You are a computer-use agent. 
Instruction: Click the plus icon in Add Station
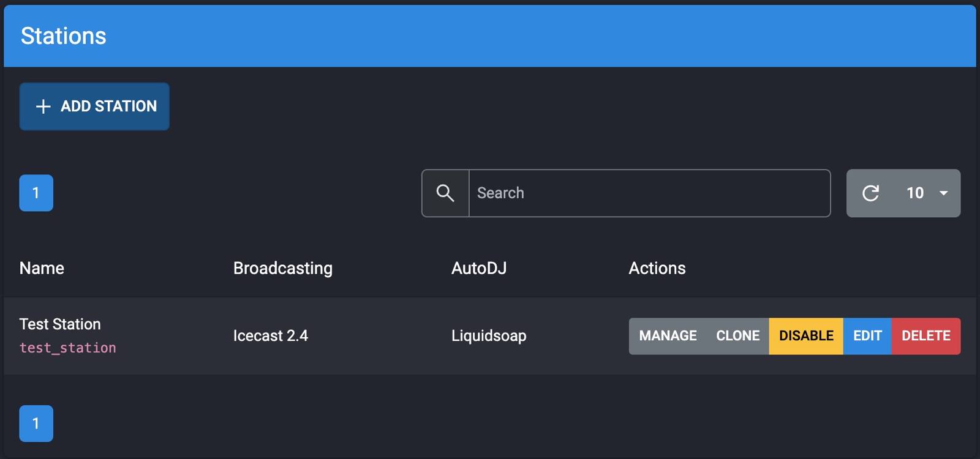(x=43, y=106)
